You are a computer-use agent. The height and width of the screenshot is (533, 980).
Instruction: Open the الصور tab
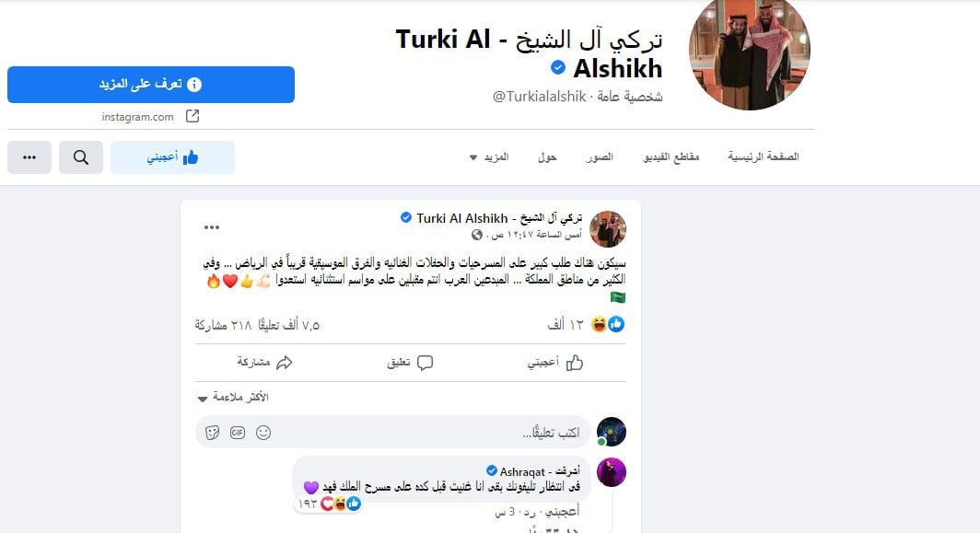point(600,156)
